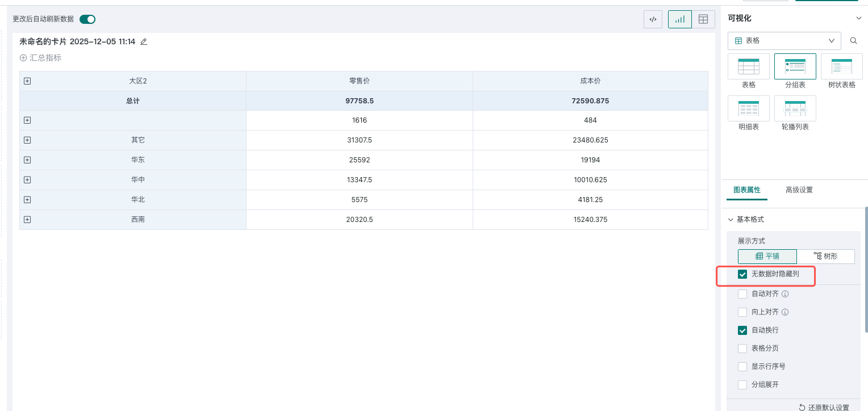The image size is (868, 411).
Task: Click 还原默认设置 button
Action: [x=824, y=407]
